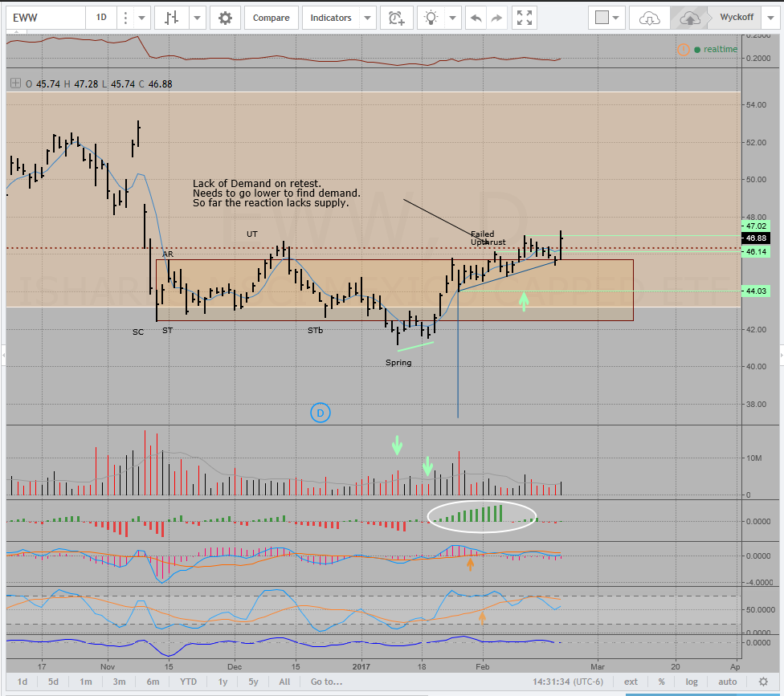Save the chart with the cloud upload icon
Image resolution: width=784 pixels, height=696 pixels.
689,18
